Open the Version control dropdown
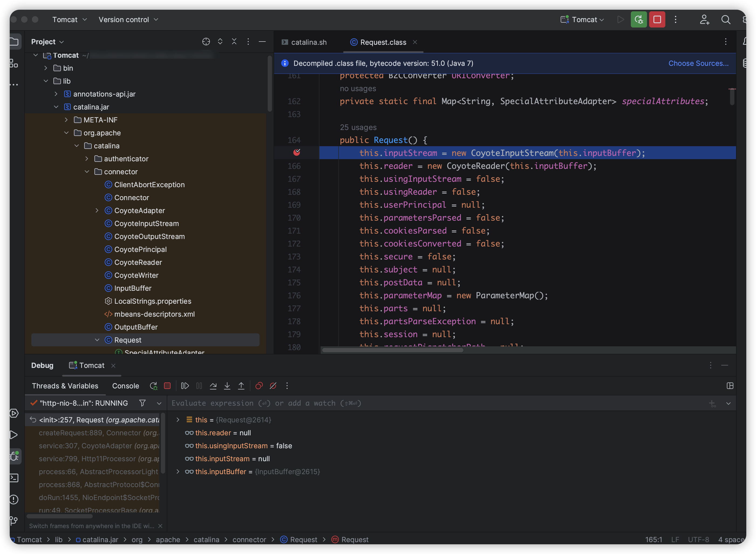The height and width of the screenshot is (554, 756). (128, 19)
